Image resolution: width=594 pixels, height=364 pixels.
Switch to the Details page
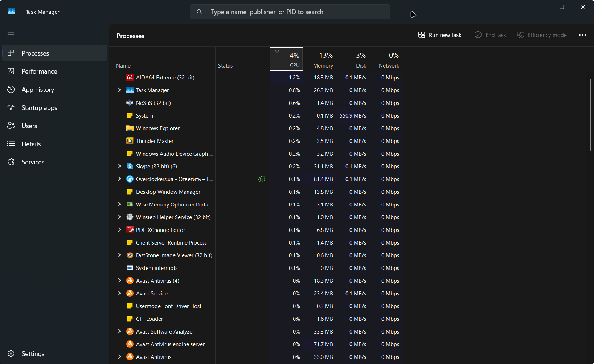click(54, 144)
